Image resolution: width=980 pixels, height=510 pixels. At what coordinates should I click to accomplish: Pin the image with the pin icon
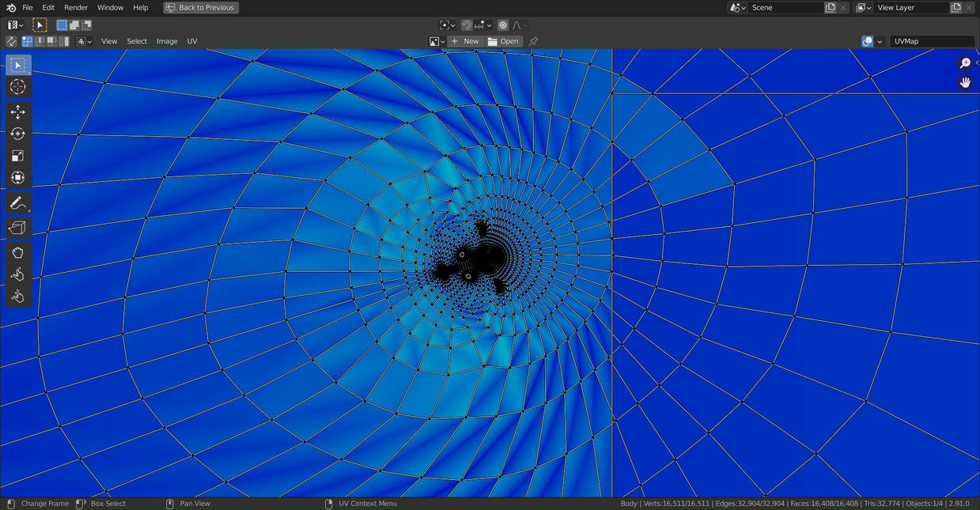(x=533, y=41)
